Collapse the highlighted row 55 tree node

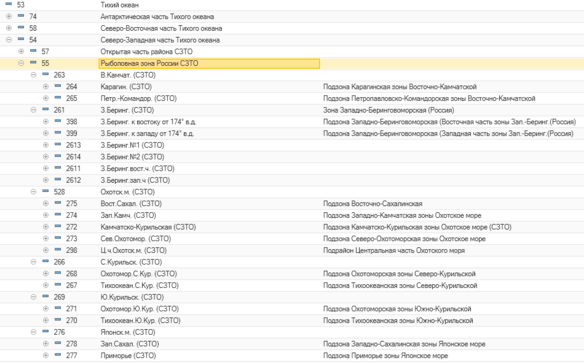pos(21,63)
